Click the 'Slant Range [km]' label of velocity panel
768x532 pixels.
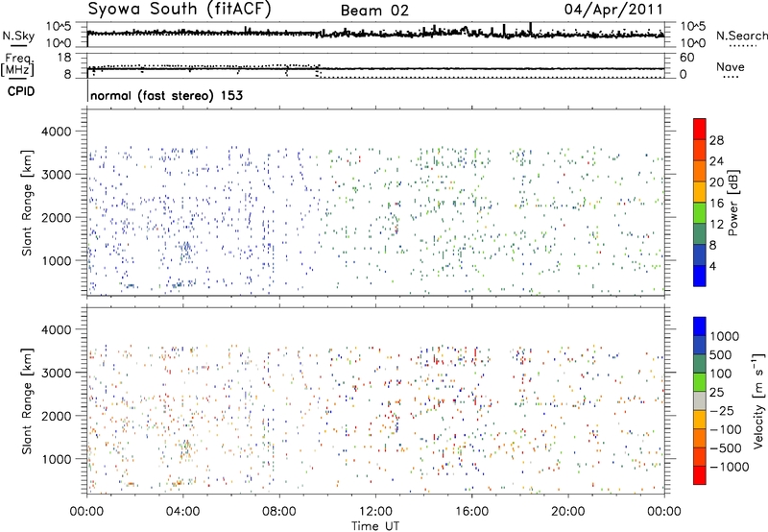27,401
